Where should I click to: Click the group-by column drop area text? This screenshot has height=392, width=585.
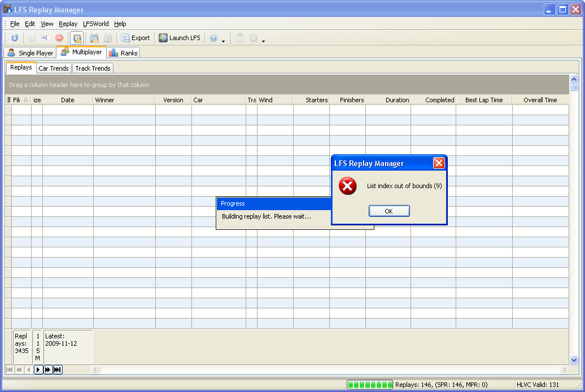[79, 85]
